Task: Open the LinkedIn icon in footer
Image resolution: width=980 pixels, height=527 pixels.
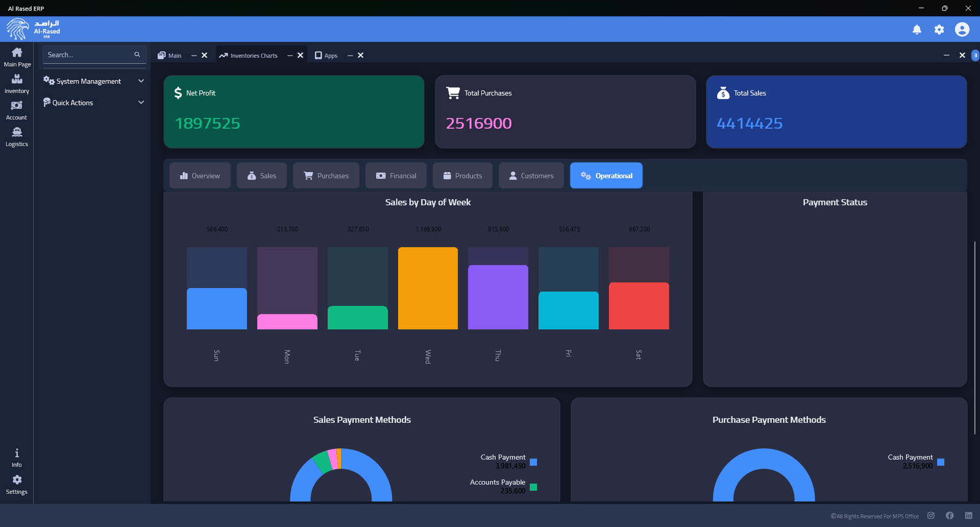Action: click(968, 516)
